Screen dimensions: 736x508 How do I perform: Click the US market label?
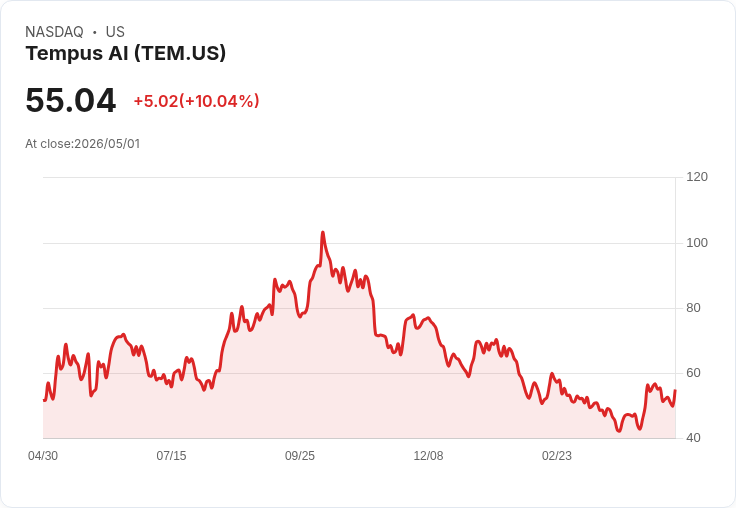coord(115,32)
